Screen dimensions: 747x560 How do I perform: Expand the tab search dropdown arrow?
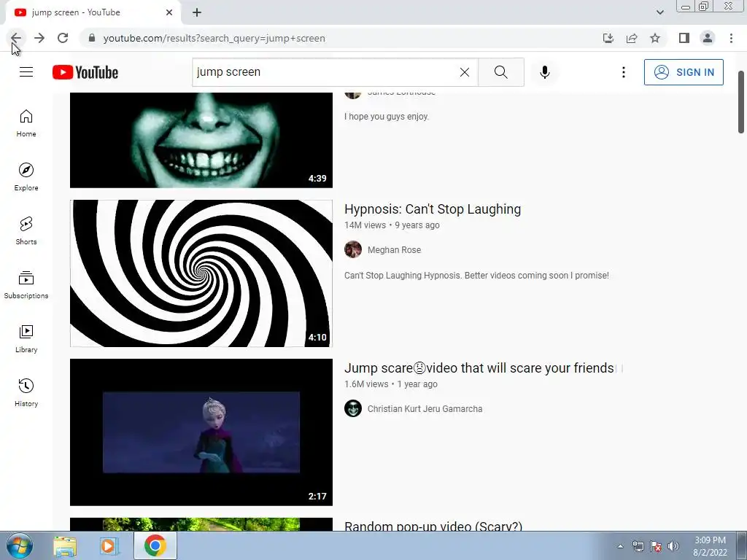click(x=659, y=12)
